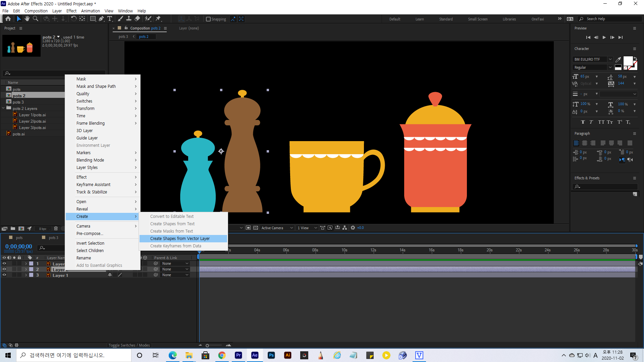Viewport: 644px width, 362px height.
Task: Click the Home icon in toolbar
Action: pos(8,19)
